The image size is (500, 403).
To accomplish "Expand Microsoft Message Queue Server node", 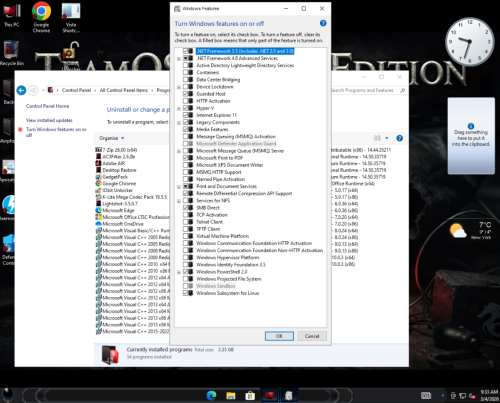I will pos(179,151).
